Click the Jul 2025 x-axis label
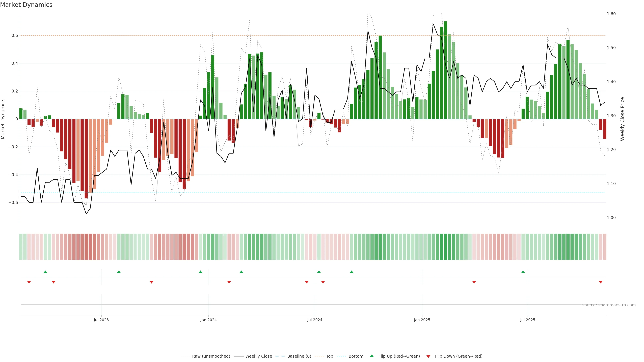 coord(527,320)
